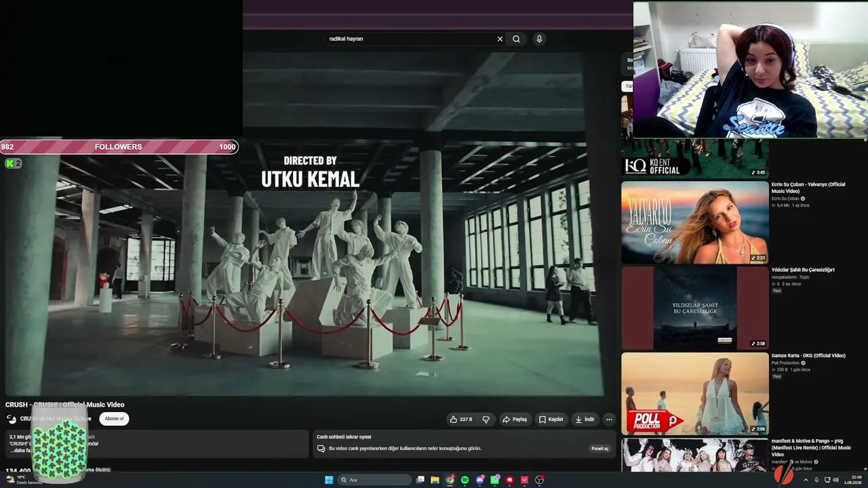Download the video with İndir
The width and height of the screenshot is (868, 488).
(x=585, y=420)
